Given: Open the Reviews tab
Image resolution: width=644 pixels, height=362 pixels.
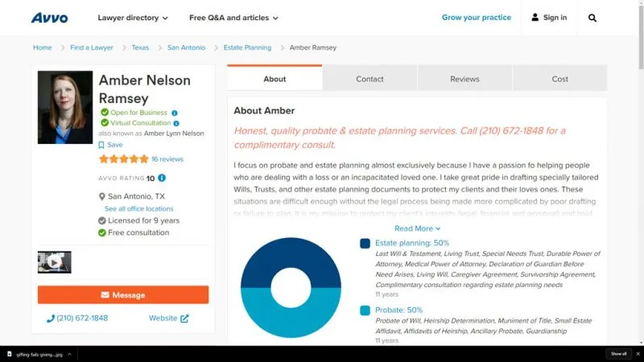Looking at the screenshot, I should tap(464, 79).
